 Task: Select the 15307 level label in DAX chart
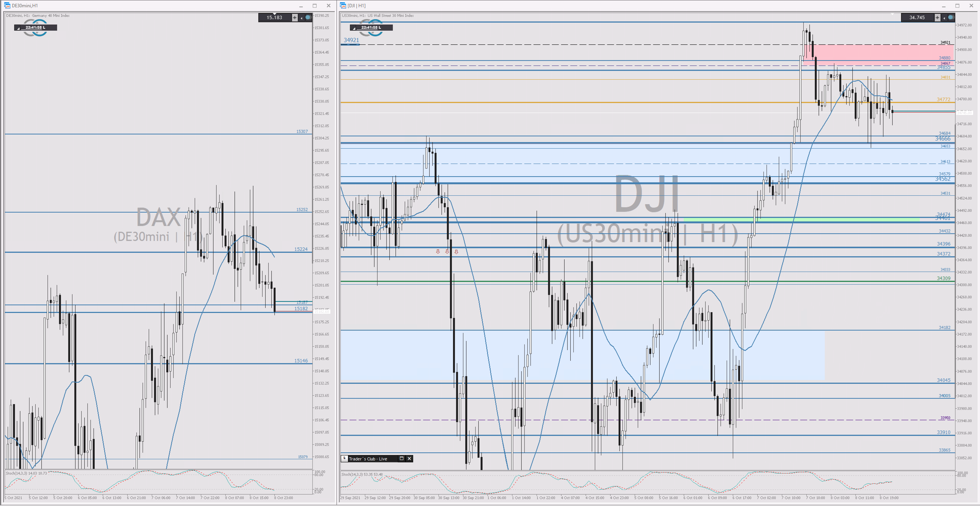tap(302, 132)
